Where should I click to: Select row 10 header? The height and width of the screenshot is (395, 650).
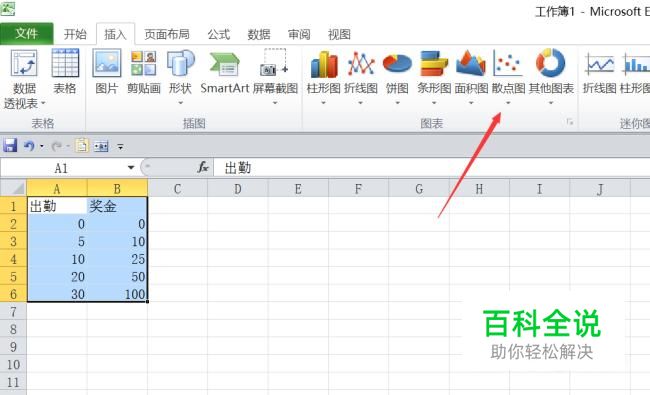pyautogui.click(x=13, y=364)
